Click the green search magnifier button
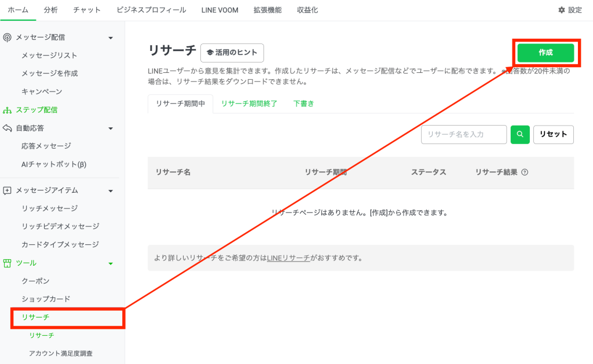The height and width of the screenshot is (364, 593). point(520,134)
